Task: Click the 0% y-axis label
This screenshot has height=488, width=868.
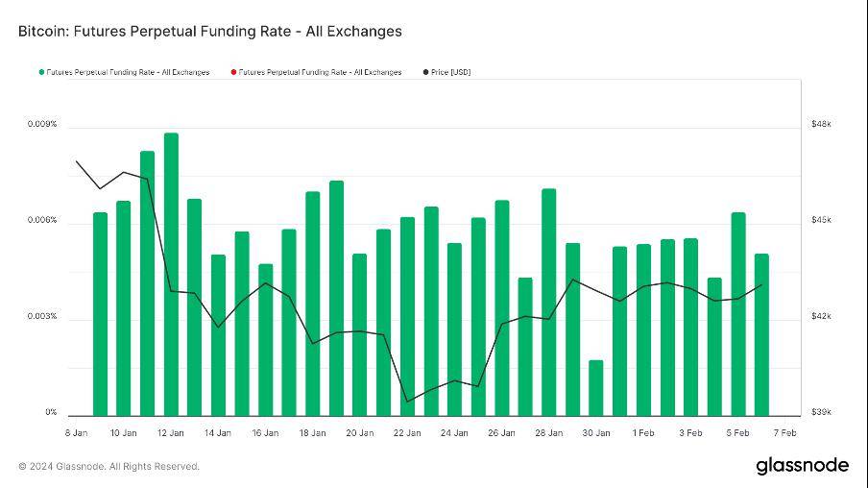Action: pyautogui.click(x=51, y=412)
